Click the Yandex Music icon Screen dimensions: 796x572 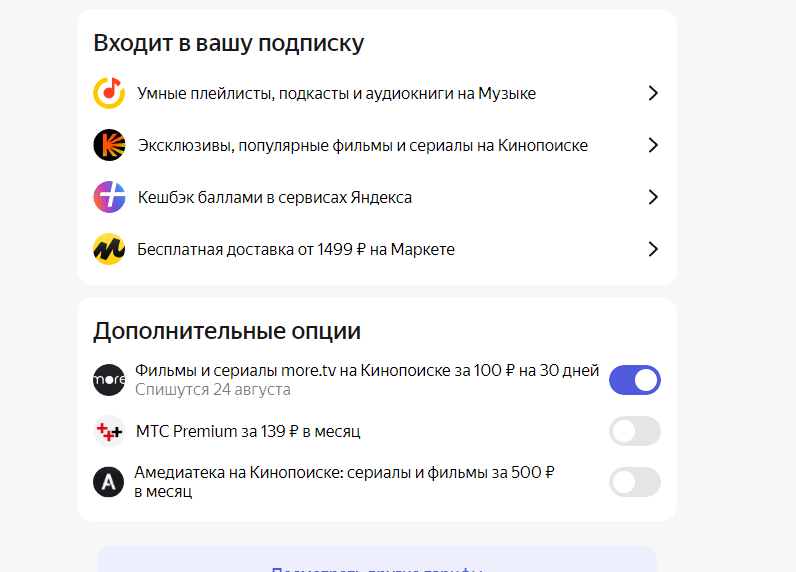[x=108, y=93]
